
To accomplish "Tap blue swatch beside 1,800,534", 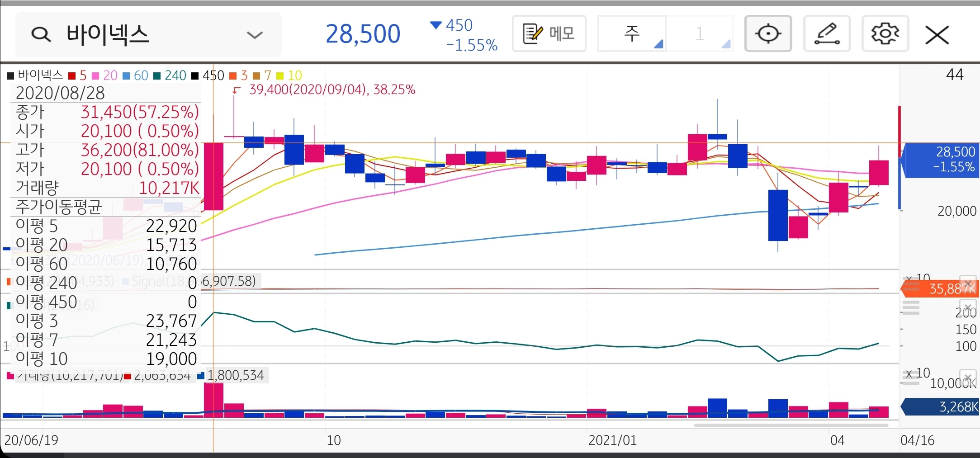I will point(201,376).
